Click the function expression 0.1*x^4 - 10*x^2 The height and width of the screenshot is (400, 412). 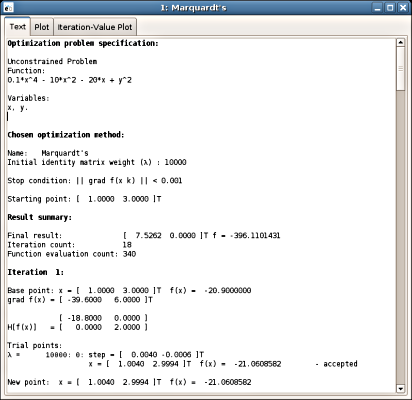[69, 80]
